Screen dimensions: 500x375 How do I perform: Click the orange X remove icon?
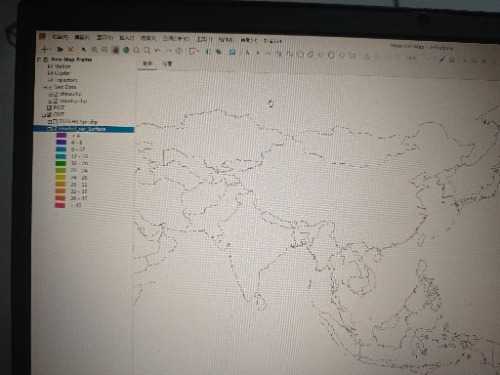coord(71,50)
